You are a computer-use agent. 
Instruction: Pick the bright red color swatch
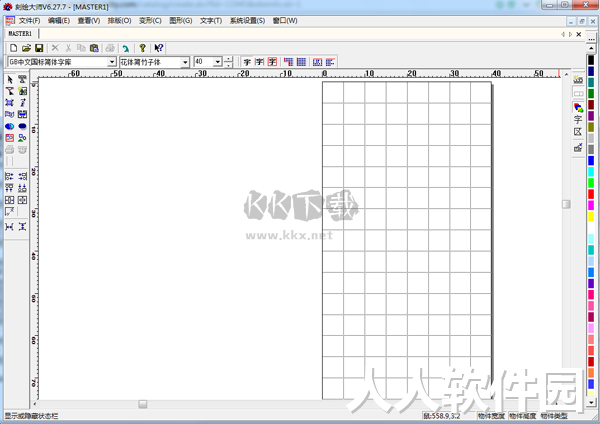[x=591, y=194]
